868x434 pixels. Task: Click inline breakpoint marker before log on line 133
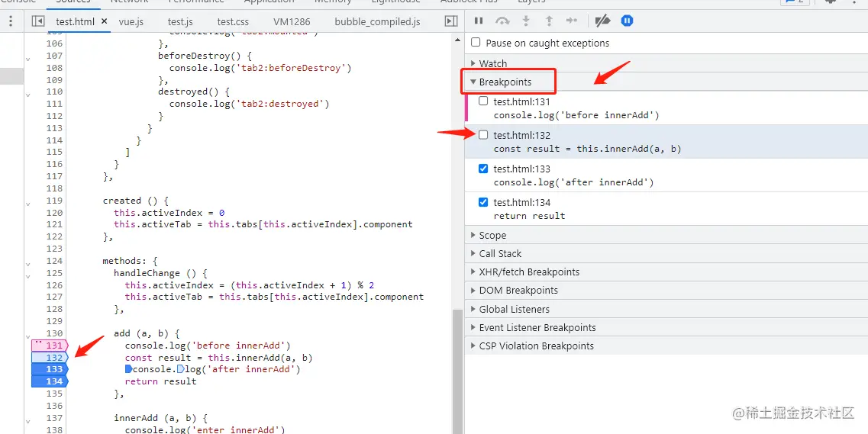[180, 369]
